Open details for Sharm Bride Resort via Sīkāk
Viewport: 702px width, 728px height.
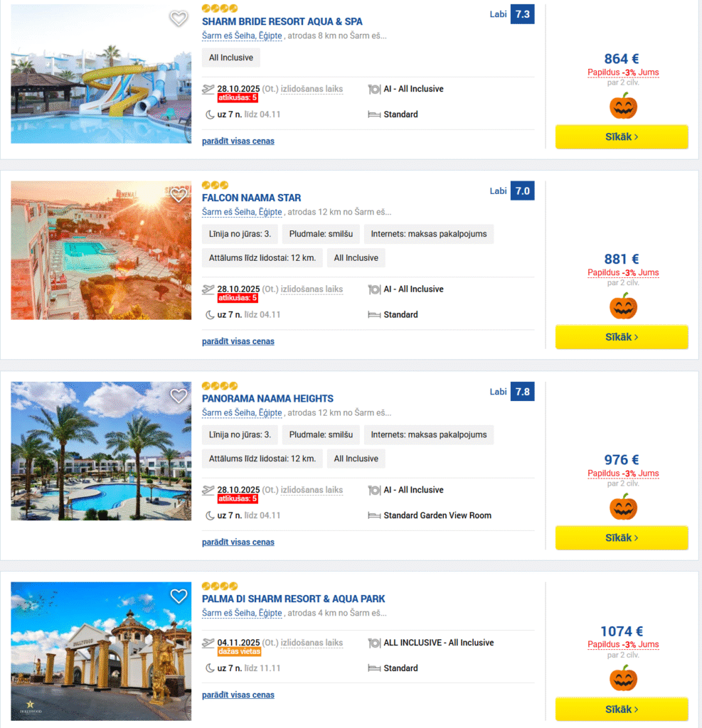pyautogui.click(x=622, y=136)
